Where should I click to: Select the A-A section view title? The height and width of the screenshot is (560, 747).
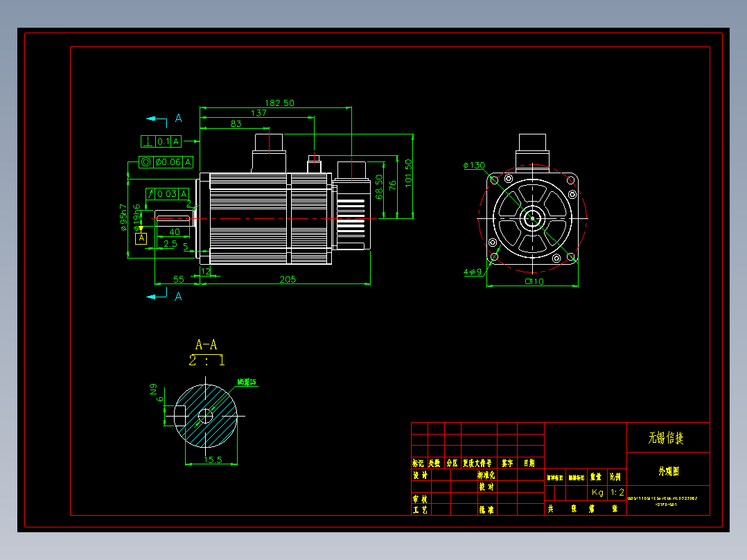(206, 344)
